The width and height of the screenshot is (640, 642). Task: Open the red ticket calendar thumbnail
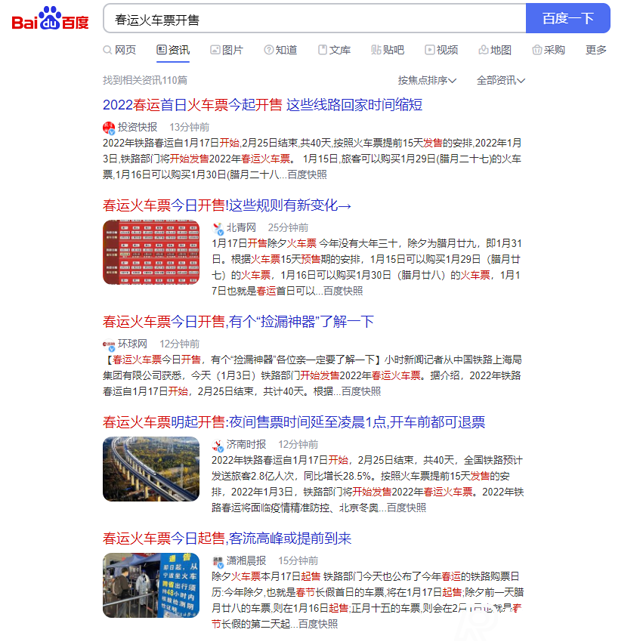pyautogui.click(x=151, y=252)
